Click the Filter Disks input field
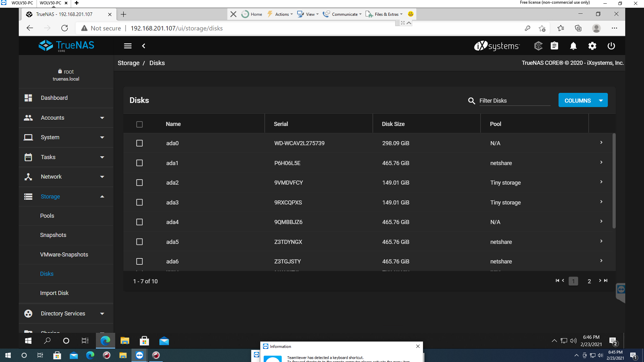Viewport: 644px width, 362px height. click(x=515, y=101)
